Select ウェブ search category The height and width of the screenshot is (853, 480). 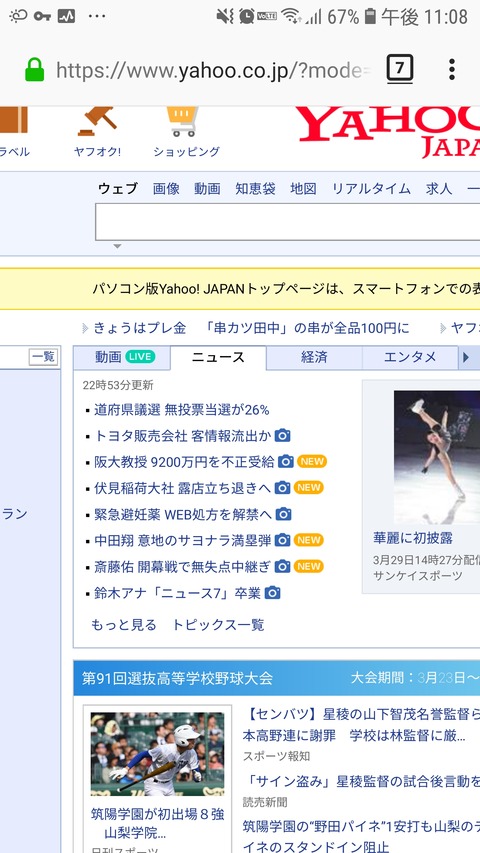tap(118, 189)
